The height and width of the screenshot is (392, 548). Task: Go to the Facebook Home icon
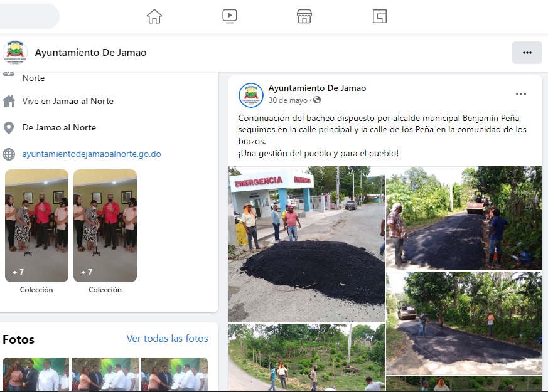[x=154, y=16]
